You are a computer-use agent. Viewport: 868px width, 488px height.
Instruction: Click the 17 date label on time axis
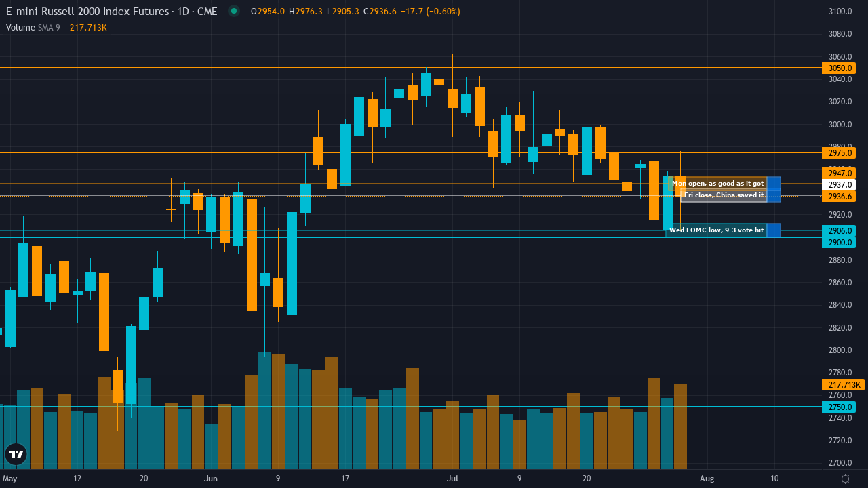click(345, 479)
